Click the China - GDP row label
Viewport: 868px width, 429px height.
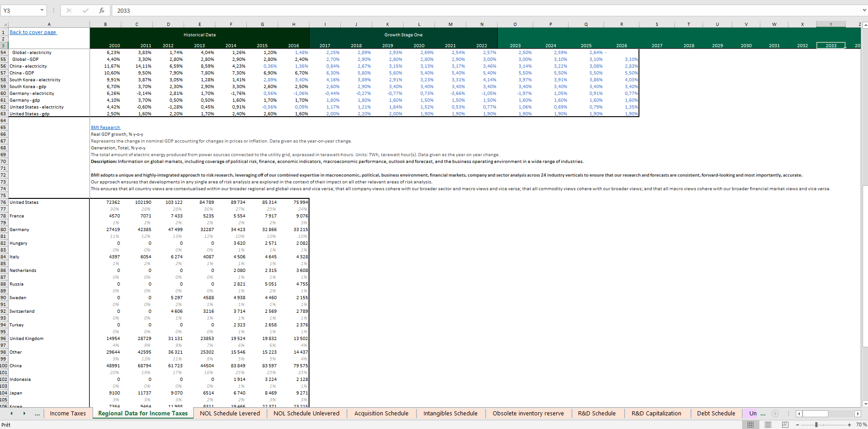click(x=22, y=73)
